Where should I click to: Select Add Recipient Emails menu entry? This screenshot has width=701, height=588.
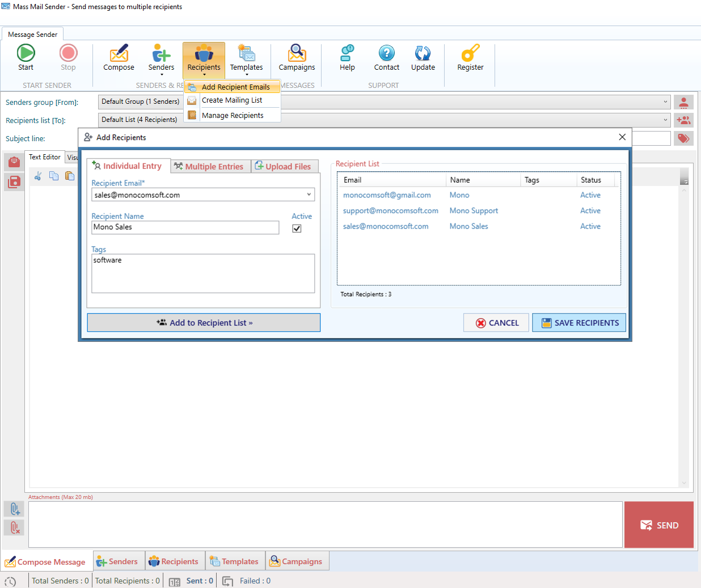pos(233,87)
